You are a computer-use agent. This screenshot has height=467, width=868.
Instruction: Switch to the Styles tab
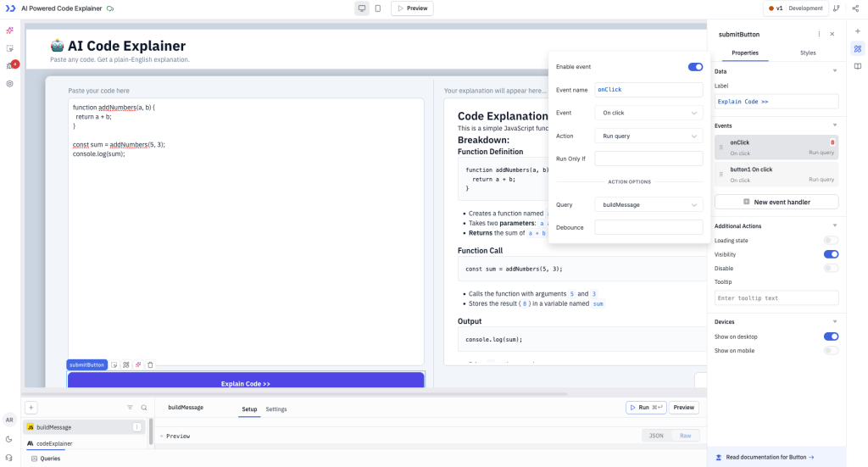point(808,53)
